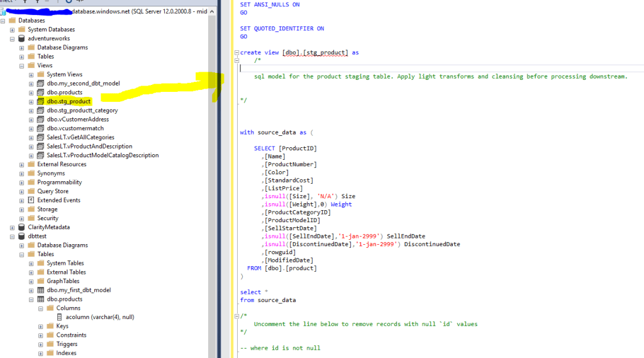Click the dbo.vCustomerAddress view icon
Screen dimensions: 644x358
point(41,120)
